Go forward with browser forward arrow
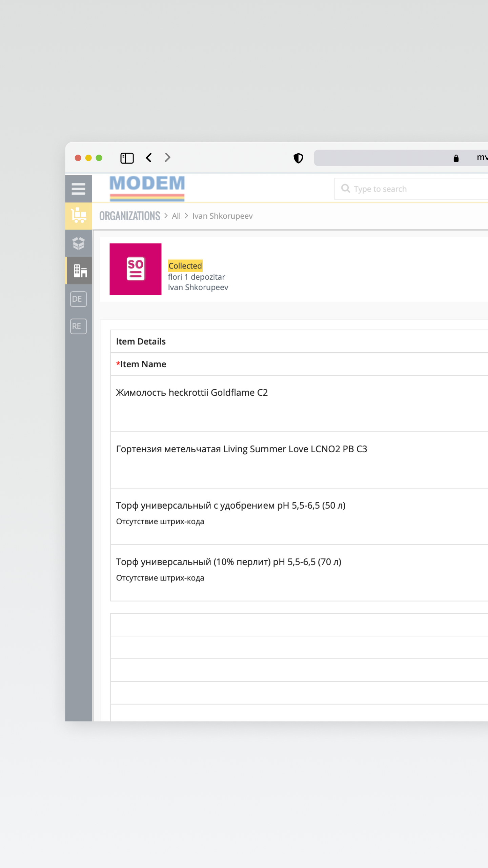This screenshot has height=868, width=488. [x=167, y=158]
